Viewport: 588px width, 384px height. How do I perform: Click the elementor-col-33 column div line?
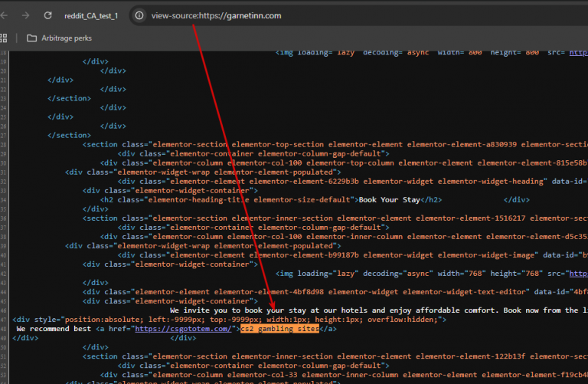point(344,375)
